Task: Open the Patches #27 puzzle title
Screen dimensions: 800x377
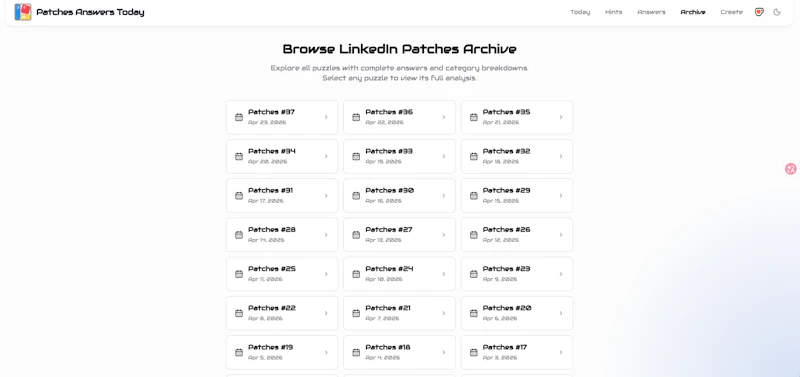Action: [x=389, y=230]
